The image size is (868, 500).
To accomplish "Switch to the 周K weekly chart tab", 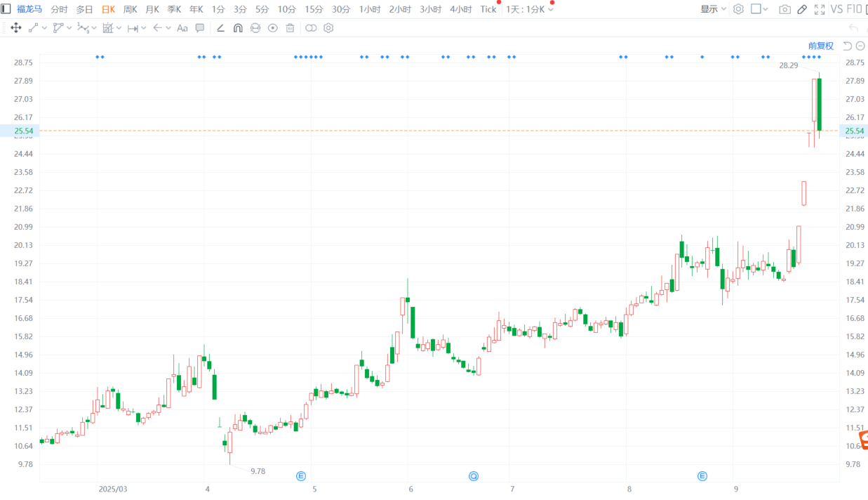I will (131, 9).
